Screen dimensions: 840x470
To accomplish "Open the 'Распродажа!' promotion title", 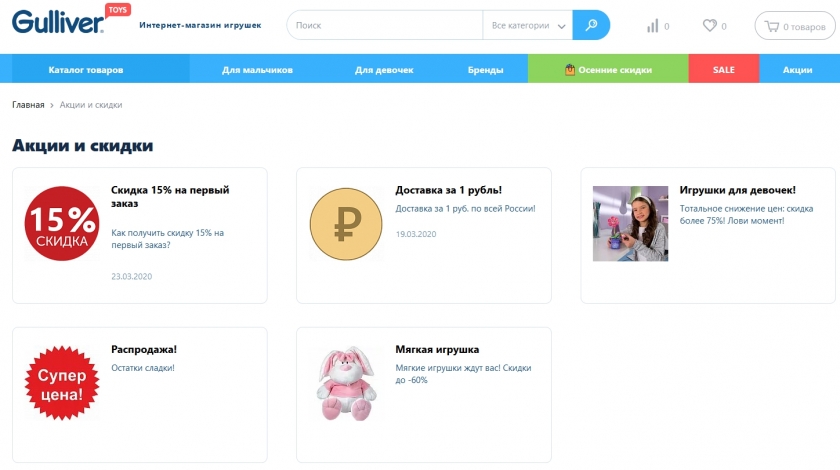I will (x=143, y=350).
